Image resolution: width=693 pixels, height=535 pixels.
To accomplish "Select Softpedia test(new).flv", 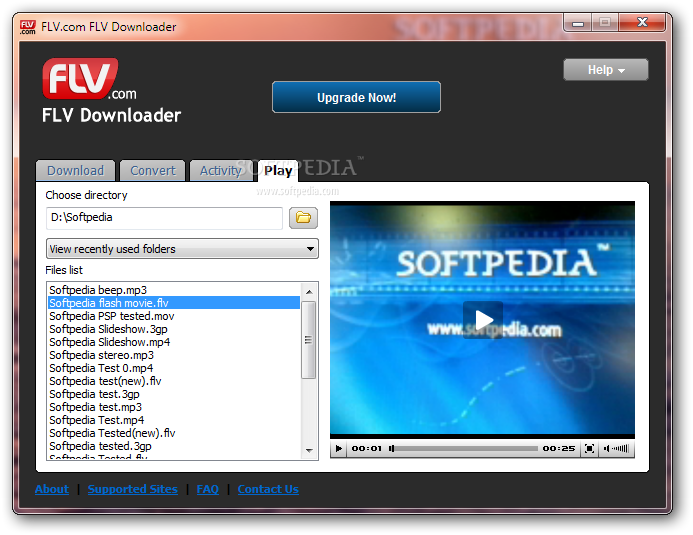I will (x=174, y=381).
